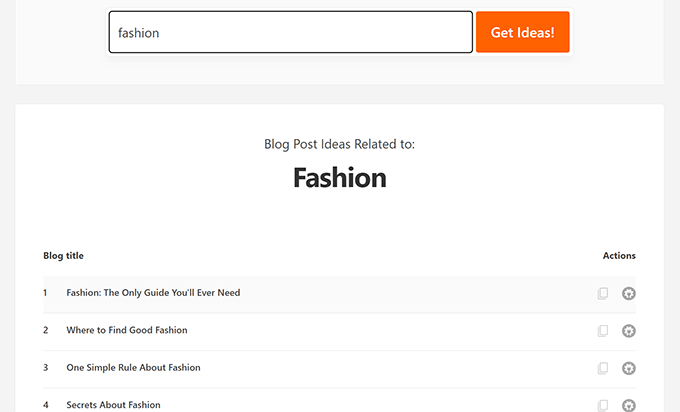Focus the keyword field containing 'fashion'
The width and height of the screenshot is (680, 412).
[290, 32]
